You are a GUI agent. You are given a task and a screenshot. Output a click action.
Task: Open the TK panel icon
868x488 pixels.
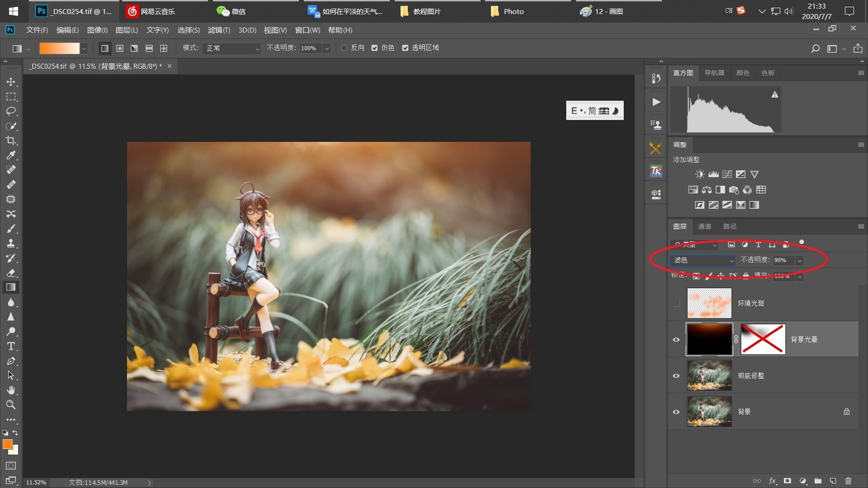[x=656, y=171]
